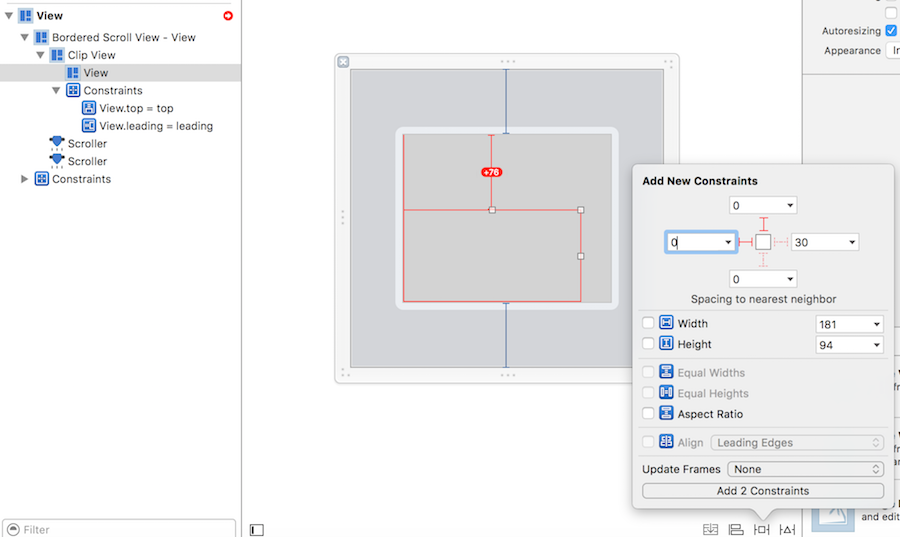Image resolution: width=900 pixels, height=537 pixels.
Task: Click the Update Frames toolbar icon
Action: pos(710,529)
